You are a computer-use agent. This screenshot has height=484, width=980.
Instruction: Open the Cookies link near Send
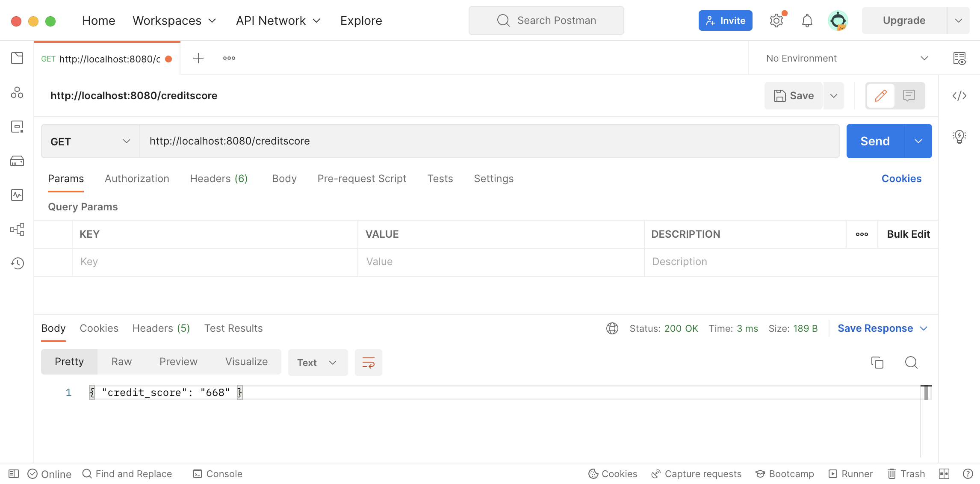point(901,179)
